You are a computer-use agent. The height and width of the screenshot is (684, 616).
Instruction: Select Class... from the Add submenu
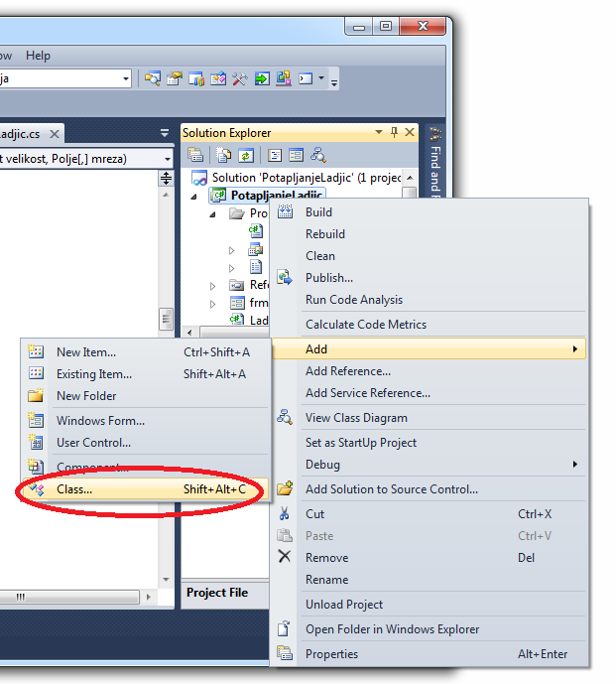click(74, 489)
